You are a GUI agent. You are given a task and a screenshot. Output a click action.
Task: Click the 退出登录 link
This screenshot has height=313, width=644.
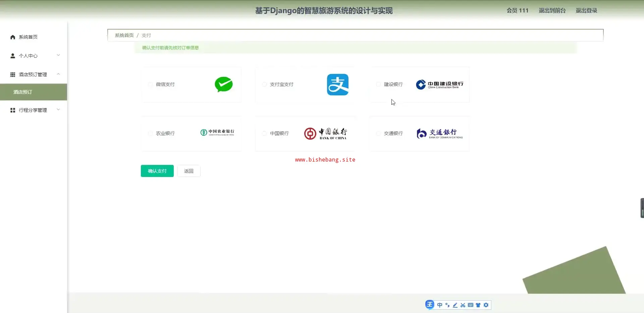[x=586, y=11]
